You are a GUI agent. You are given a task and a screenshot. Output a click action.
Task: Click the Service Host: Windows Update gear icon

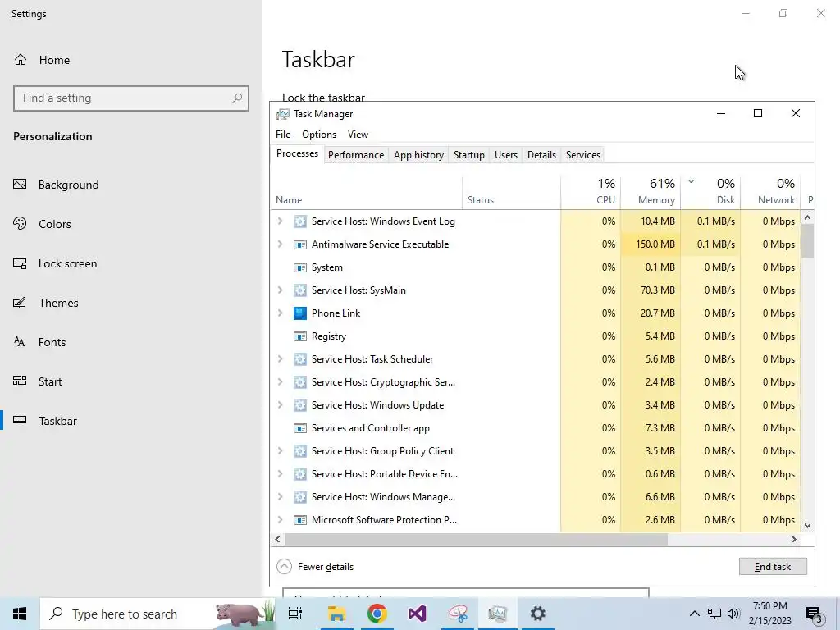(x=300, y=405)
